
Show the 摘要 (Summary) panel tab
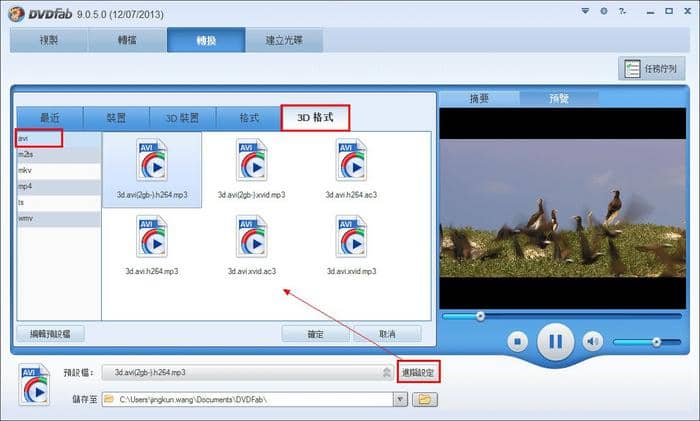[479, 98]
